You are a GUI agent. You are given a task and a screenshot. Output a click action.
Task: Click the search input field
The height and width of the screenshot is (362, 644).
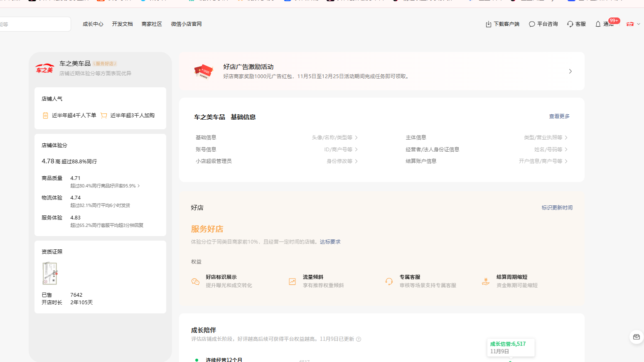(x=35, y=24)
